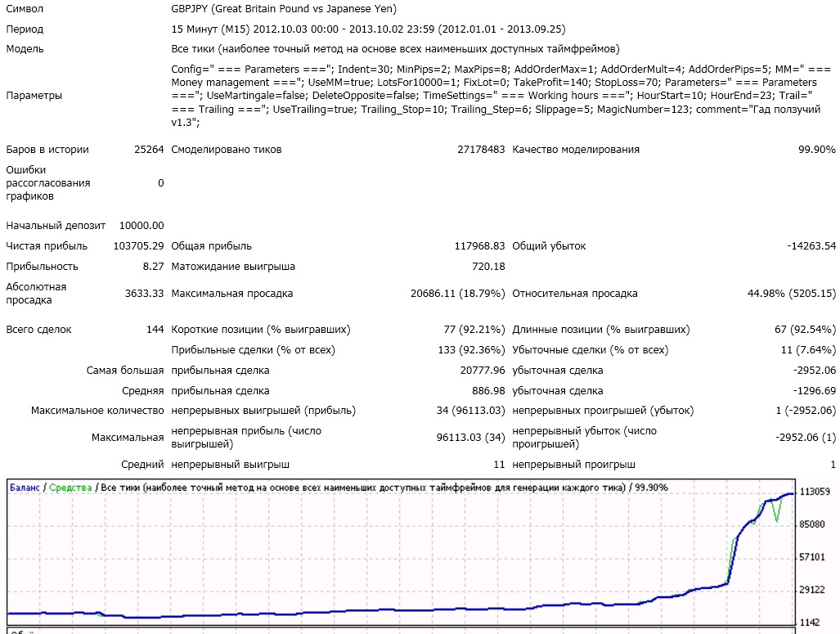The width and height of the screenshot is (840, 634).
Task: Click the 'Абсолютная просадка' label
Action: [36, 293]
